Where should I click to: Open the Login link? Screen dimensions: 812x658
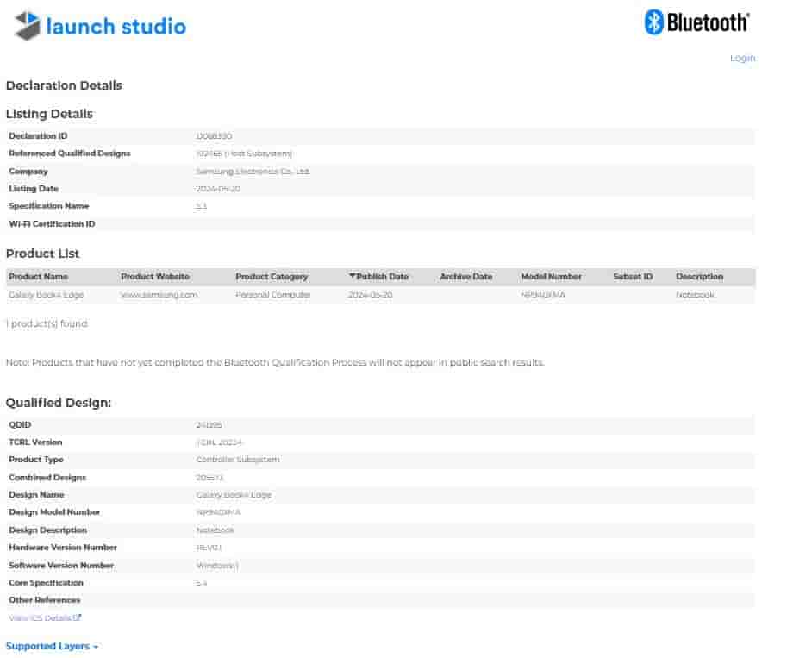pos(741,58)
